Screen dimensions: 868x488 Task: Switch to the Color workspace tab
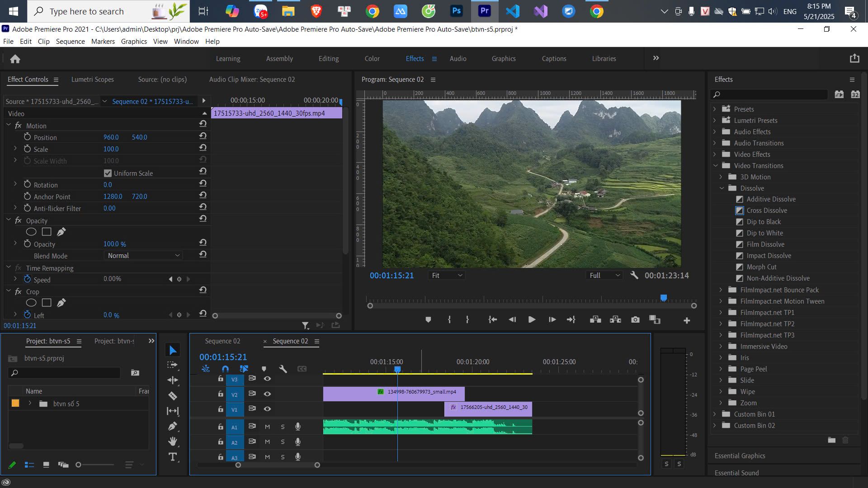pos(372,59)
